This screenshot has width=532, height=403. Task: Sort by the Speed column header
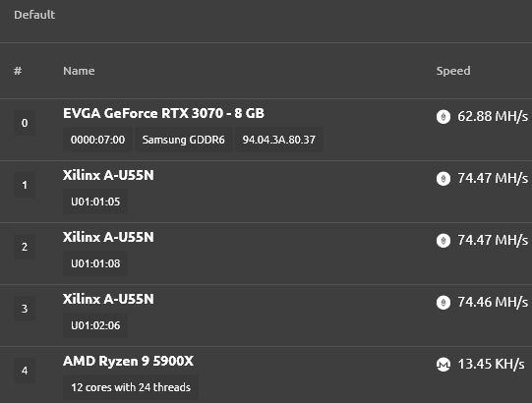[453, 71]
